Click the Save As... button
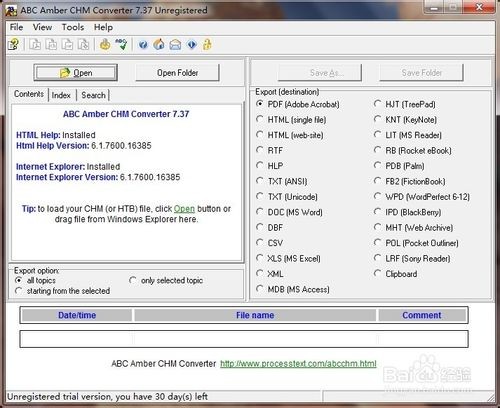500x408 pixels. pyautogui.click(x=320, y=73)
